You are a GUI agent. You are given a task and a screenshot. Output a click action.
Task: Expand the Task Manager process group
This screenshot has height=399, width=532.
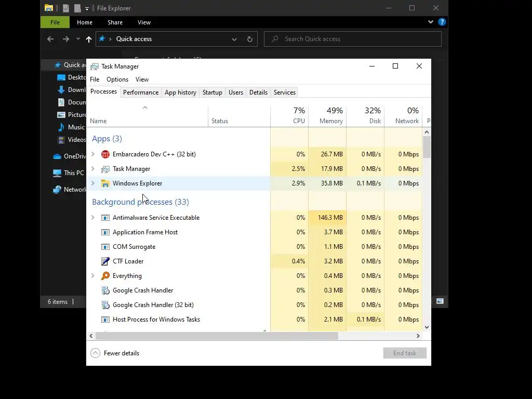(93, 169)
